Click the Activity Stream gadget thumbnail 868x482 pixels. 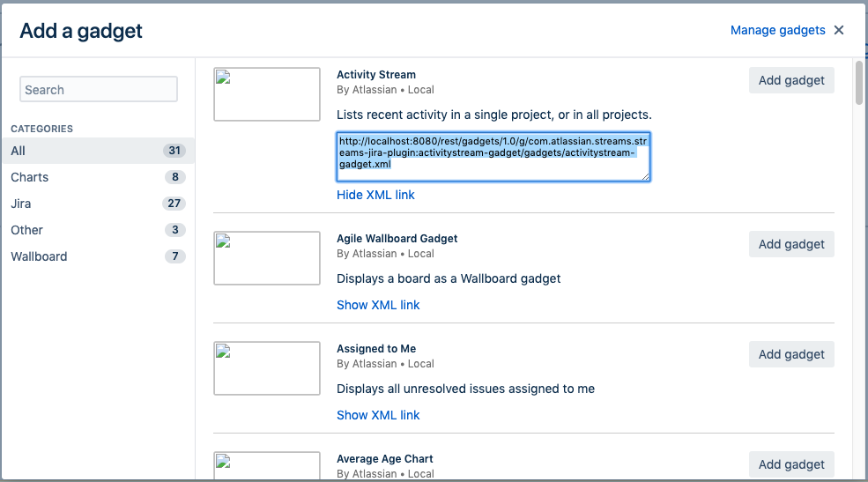pyautogui.click(x=267, y=94)
